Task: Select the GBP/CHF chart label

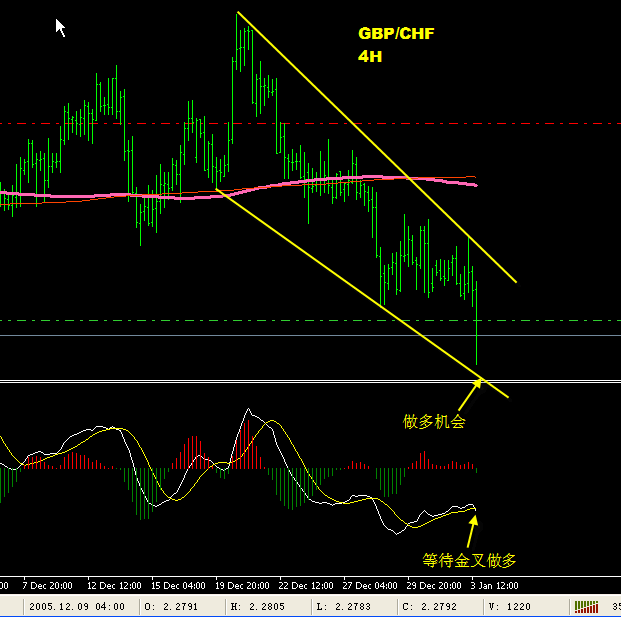Action: pyautogui.click(x=396, y=33)
